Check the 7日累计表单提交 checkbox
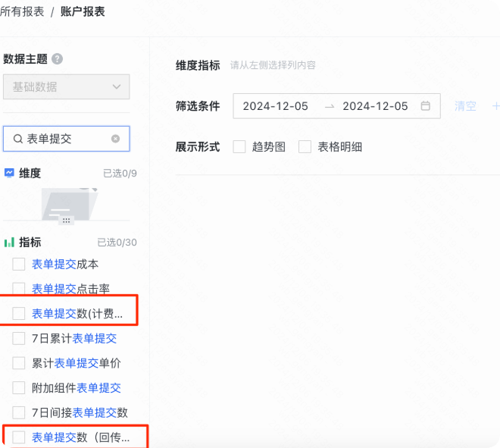This screenshot has height=448, width=500. (x=19, y=338)
